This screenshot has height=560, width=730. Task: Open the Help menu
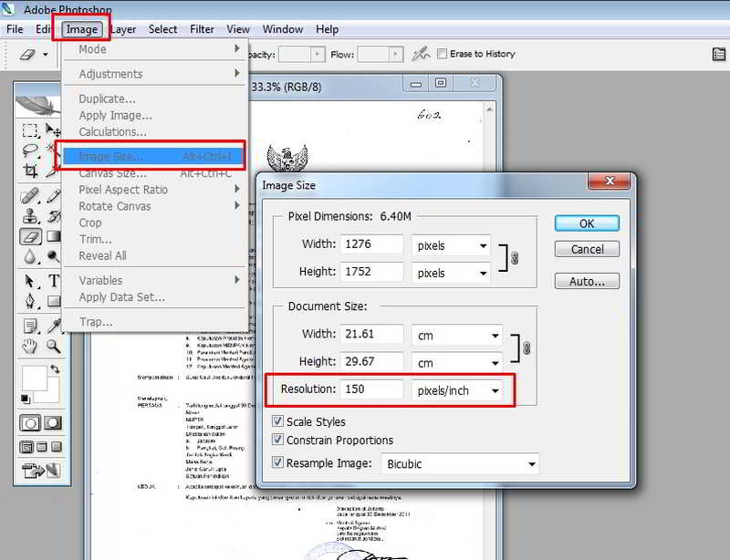click(x=327, y=29)
